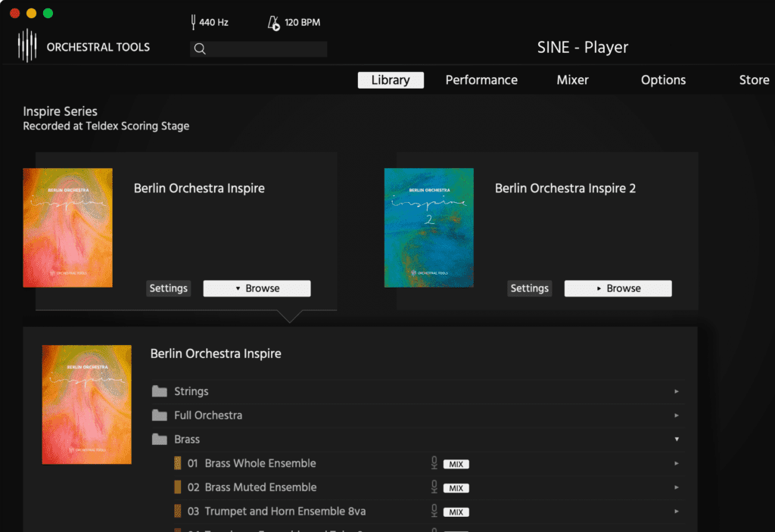Click the Brass folder label

point(187,439)
